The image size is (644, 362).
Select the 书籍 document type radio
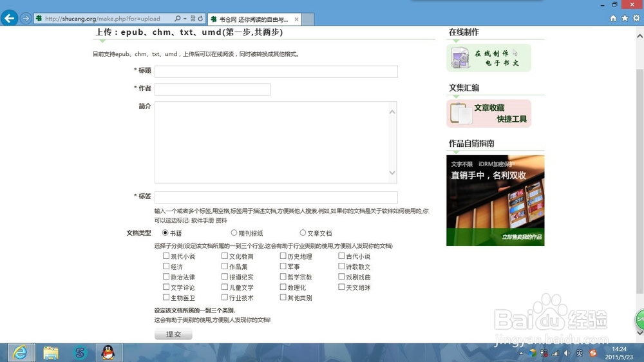pos(165,233)
